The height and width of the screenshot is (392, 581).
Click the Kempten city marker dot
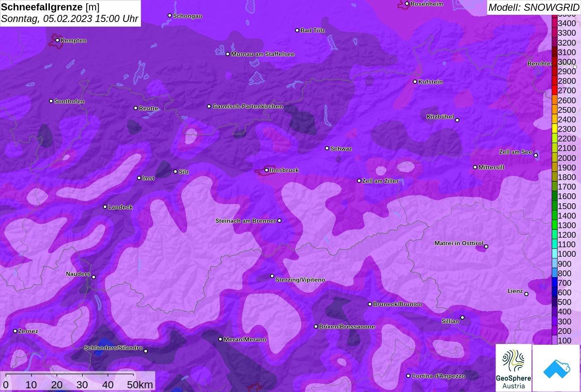[57, 40]
